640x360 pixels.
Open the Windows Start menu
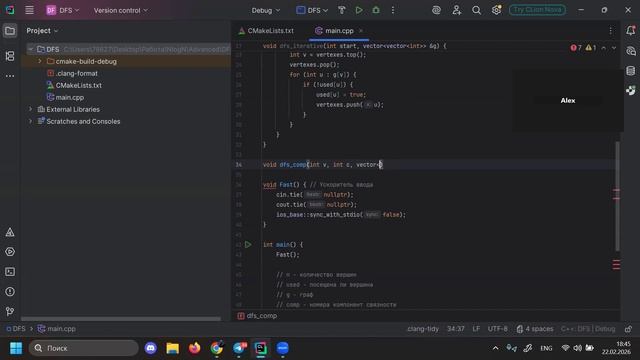point(16,348)
